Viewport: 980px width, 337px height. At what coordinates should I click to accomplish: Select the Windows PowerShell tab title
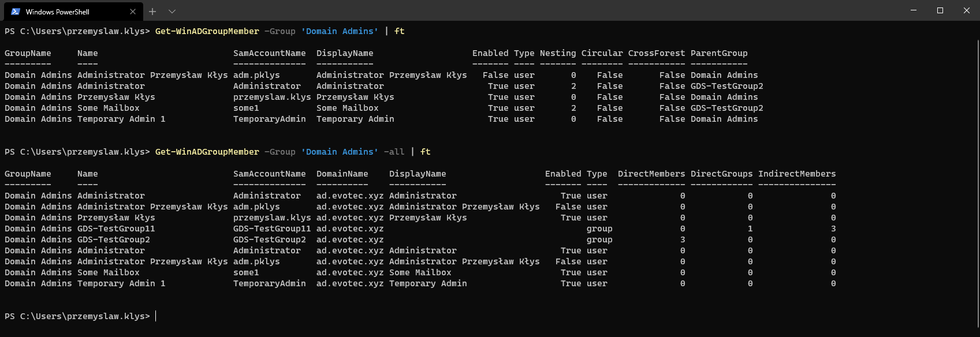[x=58, y=12]
